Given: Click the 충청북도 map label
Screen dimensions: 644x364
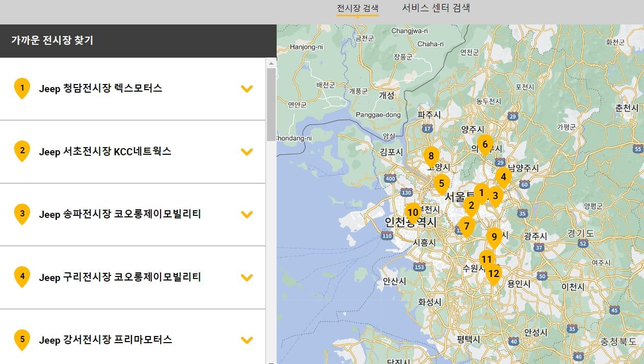Looking at the screenshot, I should click(619, 342).
